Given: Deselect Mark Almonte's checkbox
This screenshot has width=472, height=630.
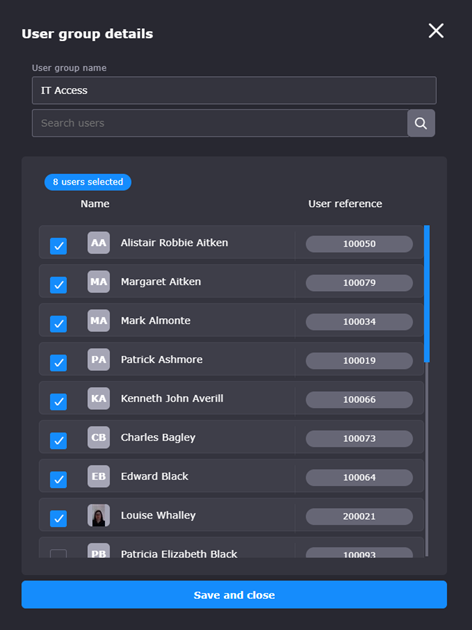Looking at the screenshot, I should click(x=58, y=324).
